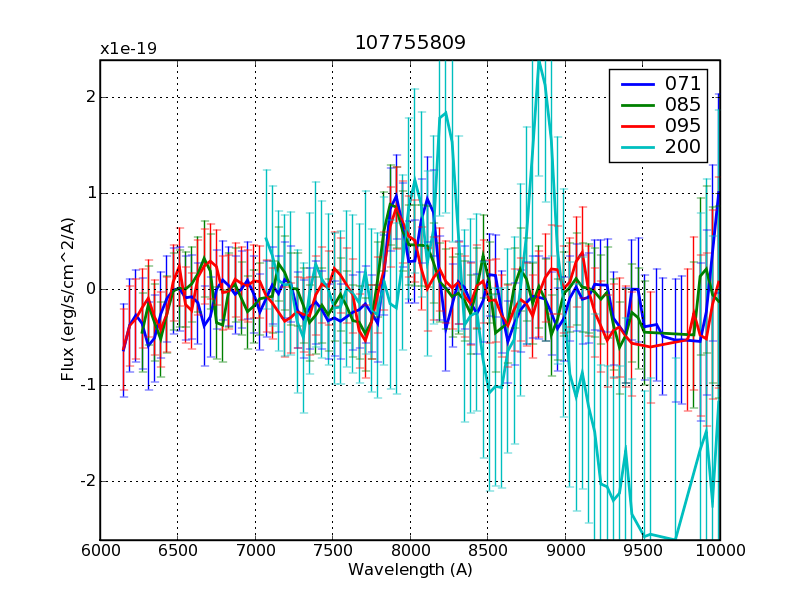Click the 8500 x-axis tick label
800x600 pixels.
tap(487, 550)
